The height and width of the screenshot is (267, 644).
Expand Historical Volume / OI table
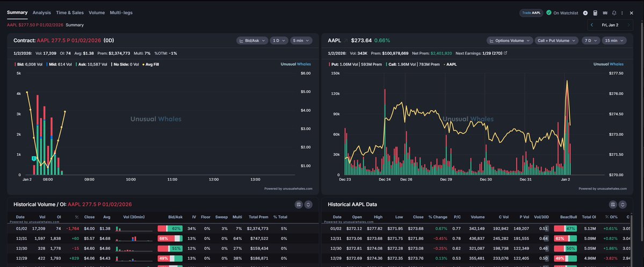tap(308, 205)
